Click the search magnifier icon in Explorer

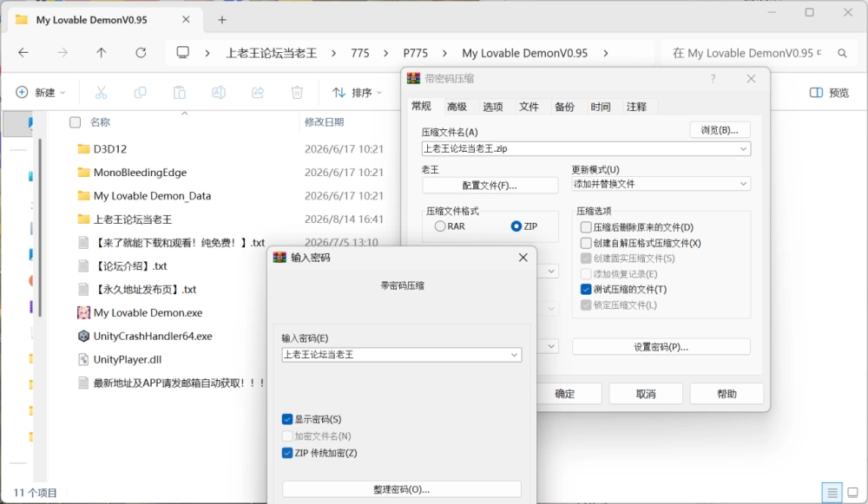(842, 53)
